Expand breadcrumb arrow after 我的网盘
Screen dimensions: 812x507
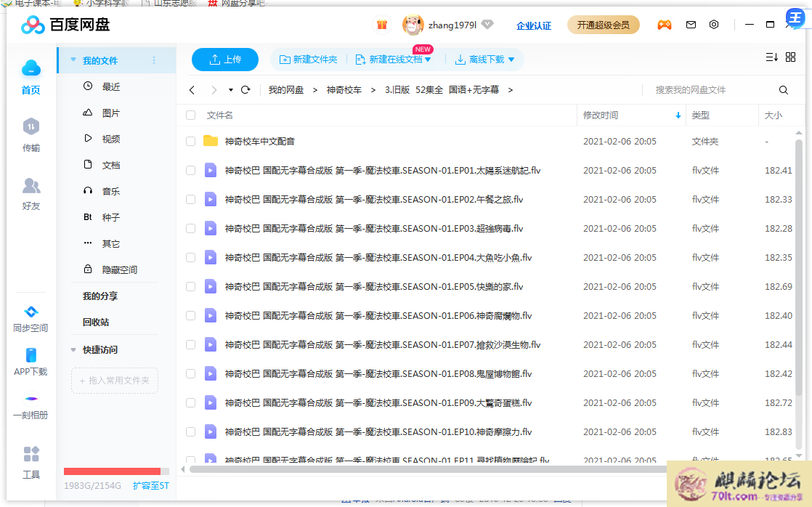(x=315, y=90)
